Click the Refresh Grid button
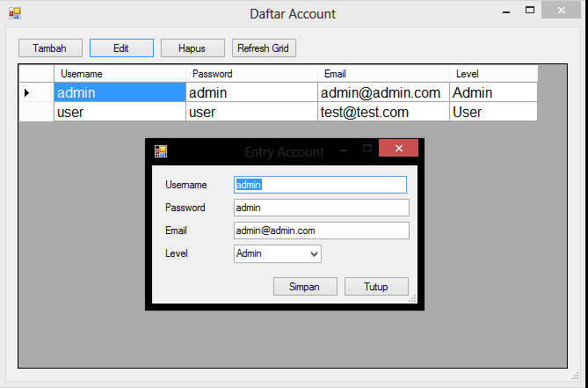This screenshot has height=388, width=588. pyautogui.click(x=264, y=48)
